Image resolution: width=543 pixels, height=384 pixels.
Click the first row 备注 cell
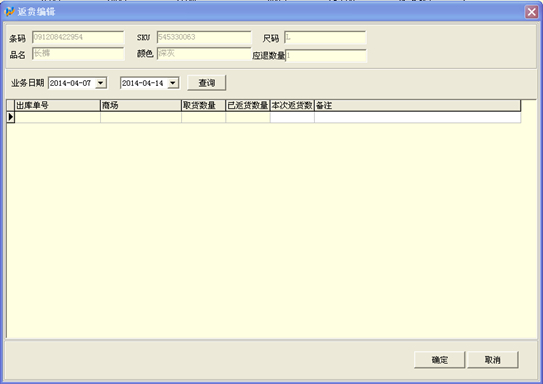coord(417,117)
